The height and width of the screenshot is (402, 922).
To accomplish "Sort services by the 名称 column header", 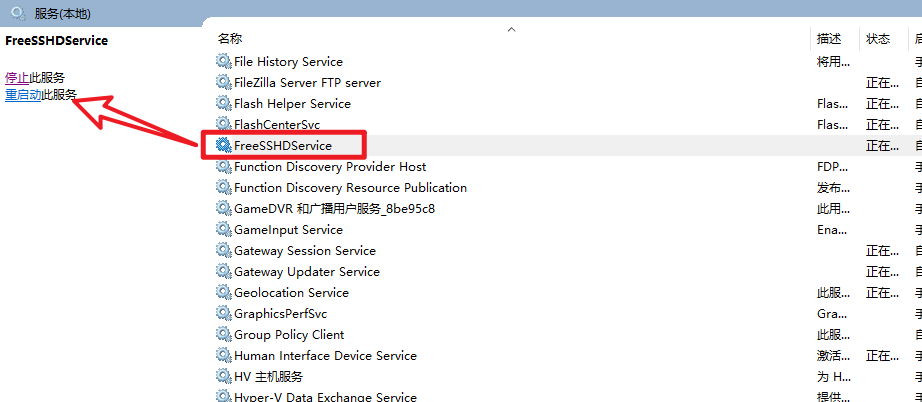I will (x=230, y=39).
